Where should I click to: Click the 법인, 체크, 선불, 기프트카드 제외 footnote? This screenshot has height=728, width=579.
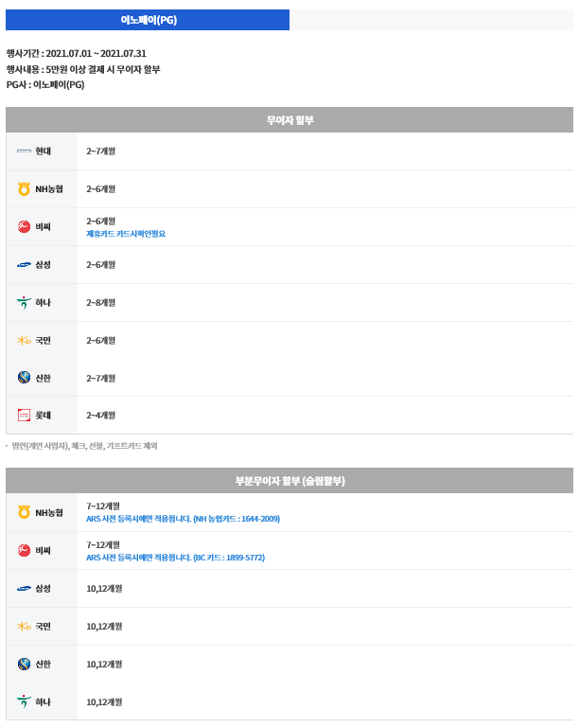(84, 446)
